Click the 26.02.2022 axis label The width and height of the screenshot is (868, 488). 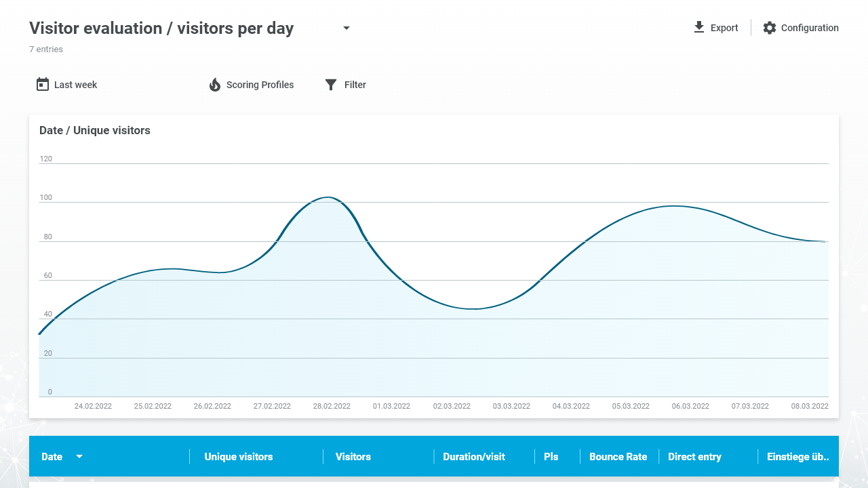click(x=212, y=406)
